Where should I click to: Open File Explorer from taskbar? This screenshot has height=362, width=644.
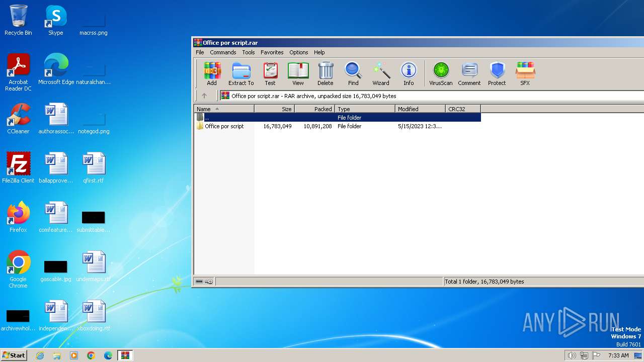[x=57, y=355]
